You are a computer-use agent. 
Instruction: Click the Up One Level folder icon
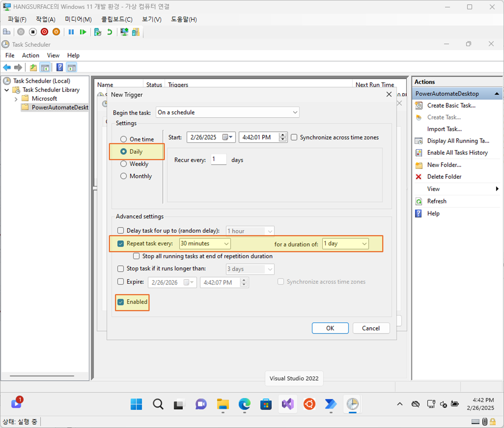click(x=33, y=68)
